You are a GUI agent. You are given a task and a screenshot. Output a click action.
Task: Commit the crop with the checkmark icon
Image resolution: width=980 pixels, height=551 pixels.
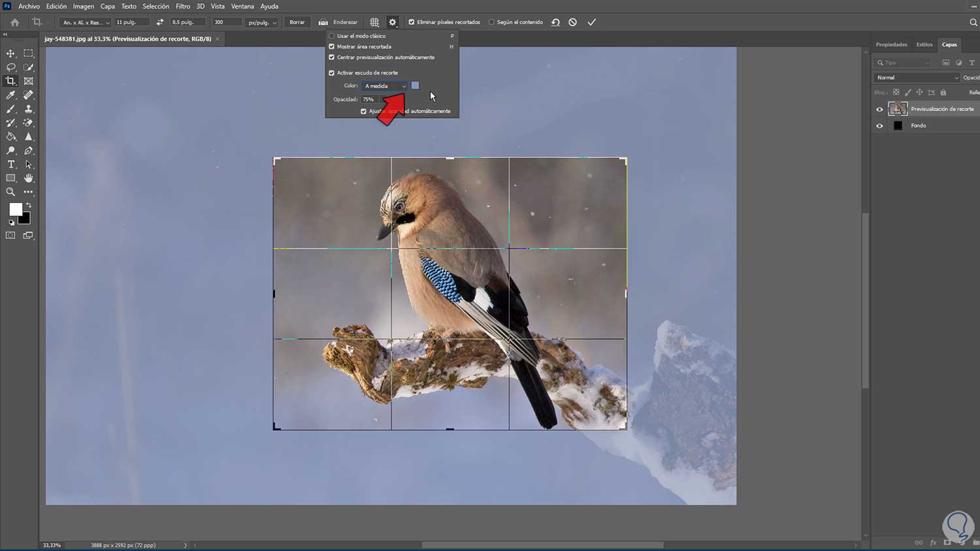pyautogui.click(x=592, y=22)
